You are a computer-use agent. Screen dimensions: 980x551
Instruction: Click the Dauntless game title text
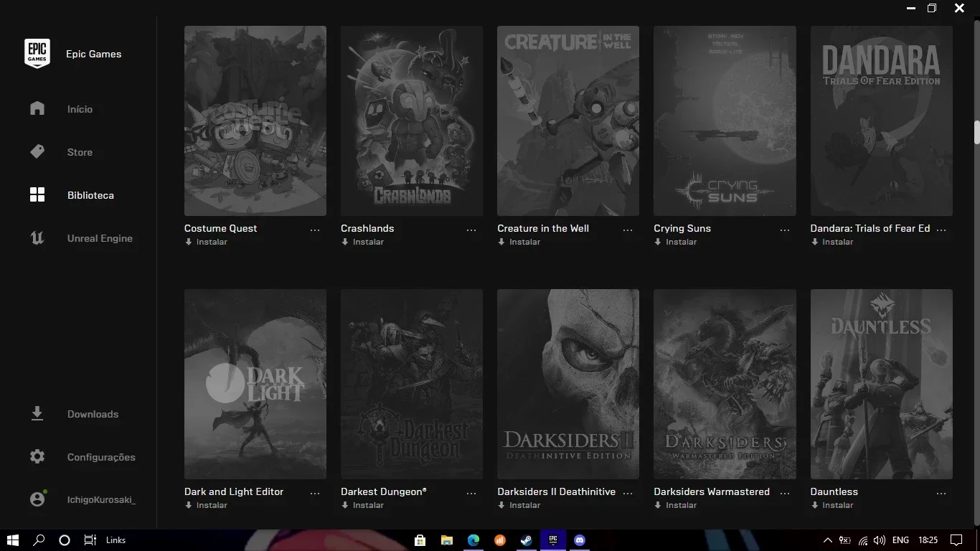click(834, 491)
